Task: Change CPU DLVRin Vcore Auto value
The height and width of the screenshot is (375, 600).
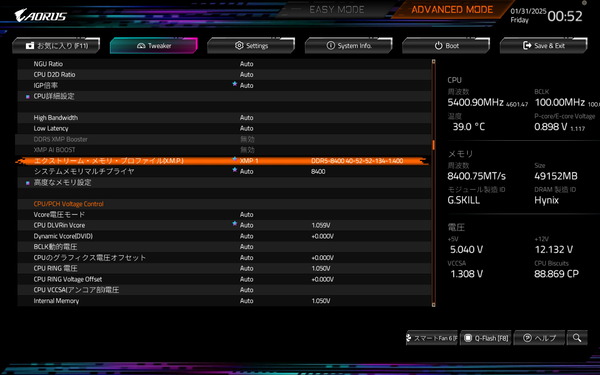Action: (246, 225)
